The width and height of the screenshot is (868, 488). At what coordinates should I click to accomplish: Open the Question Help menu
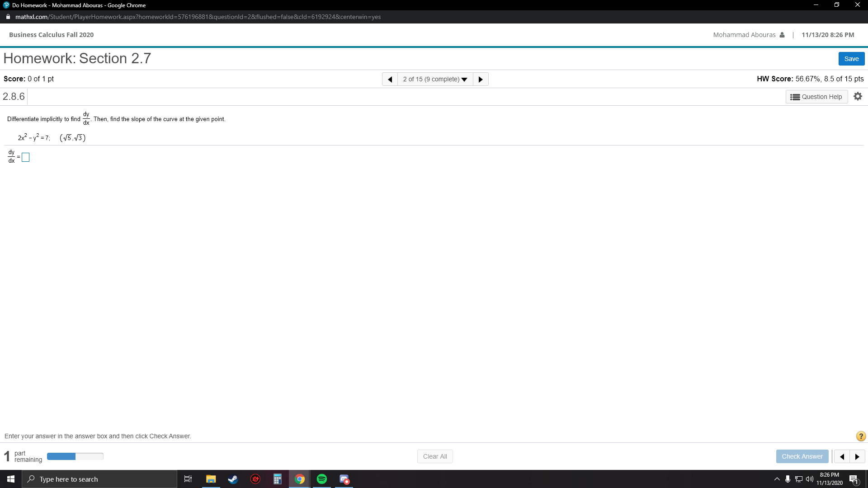tap(816, 96)
